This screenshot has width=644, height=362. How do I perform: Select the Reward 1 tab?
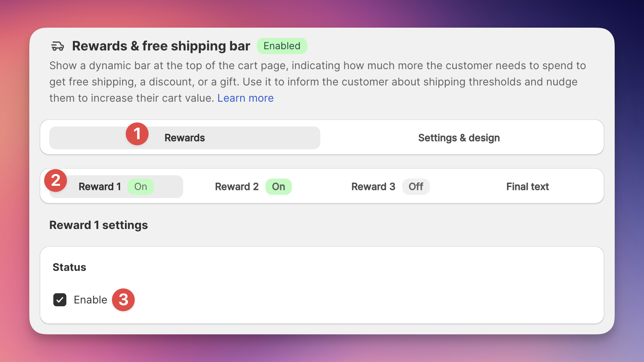[x=116, y=187]
